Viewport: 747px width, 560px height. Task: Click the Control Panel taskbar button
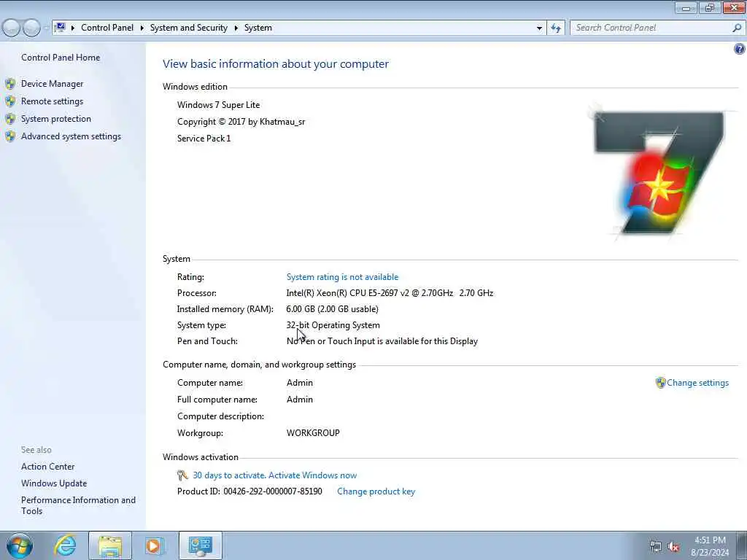(200, 545)
